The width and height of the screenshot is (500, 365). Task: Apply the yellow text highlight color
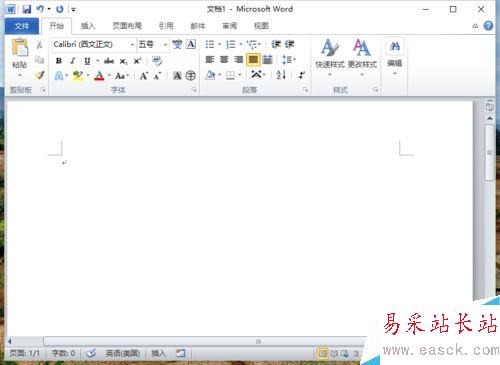pos(78,76)
